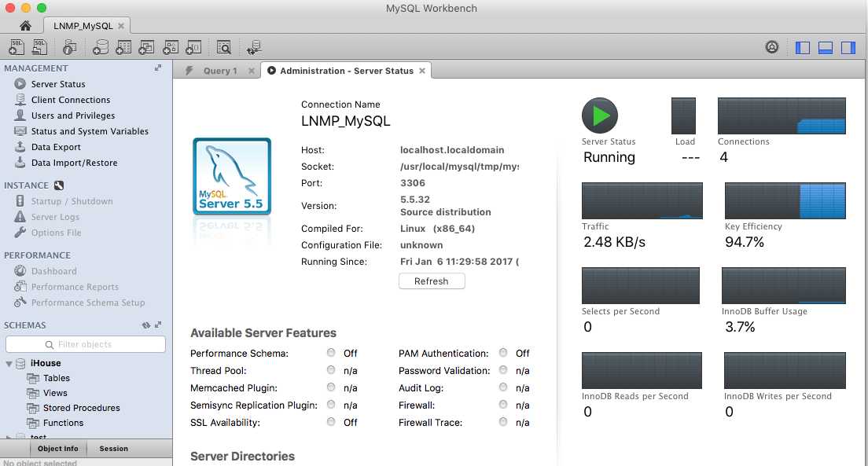Screen dimensions: 868x466
Task: Create a new function icon
Action: (x=193, y=48)
